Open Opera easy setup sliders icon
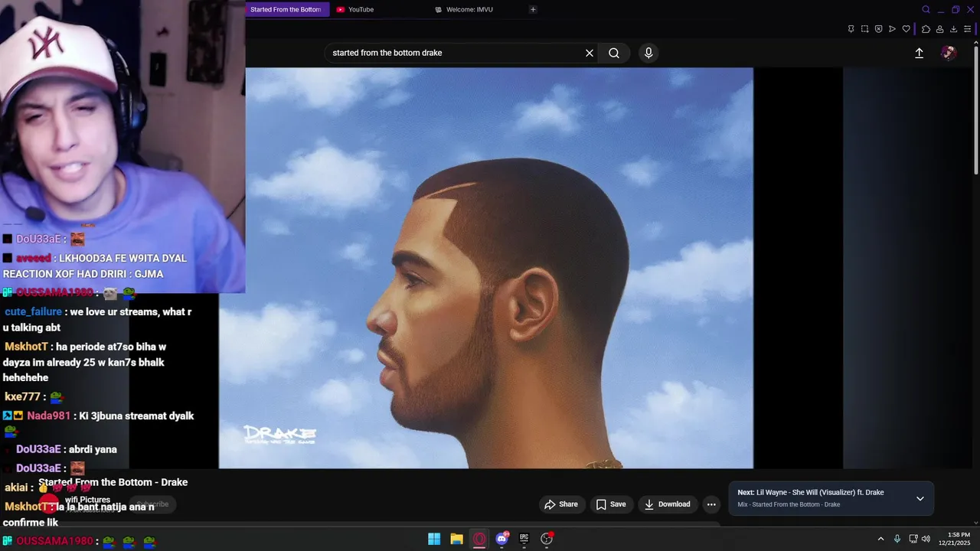Image resolution: width=980 pixels, height=551 pixels. (x=967, y=29)
